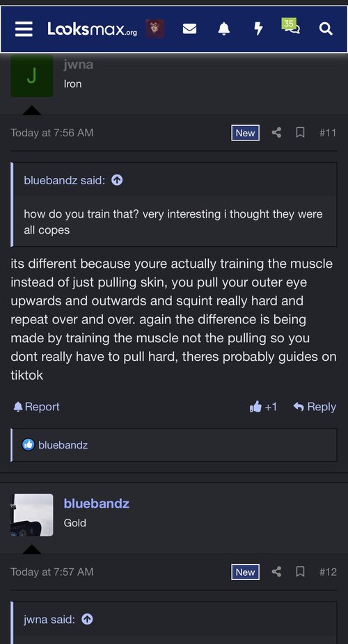Reply to jwna's post
Image resolution: width=348 pixels, height=644 pixels.
click(315, 407)
